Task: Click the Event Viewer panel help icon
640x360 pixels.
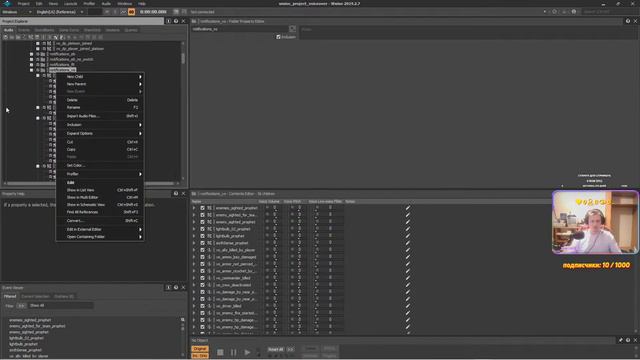Action: [176, 287]
